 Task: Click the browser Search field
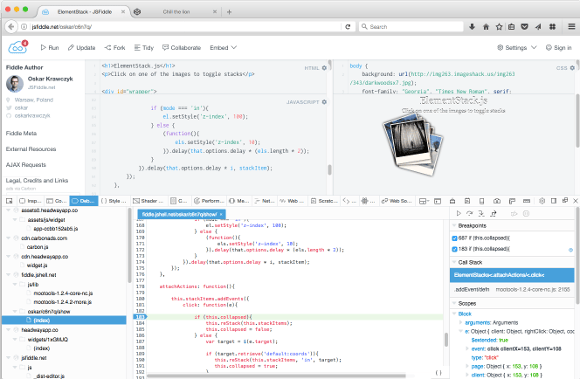click(411, 27)
